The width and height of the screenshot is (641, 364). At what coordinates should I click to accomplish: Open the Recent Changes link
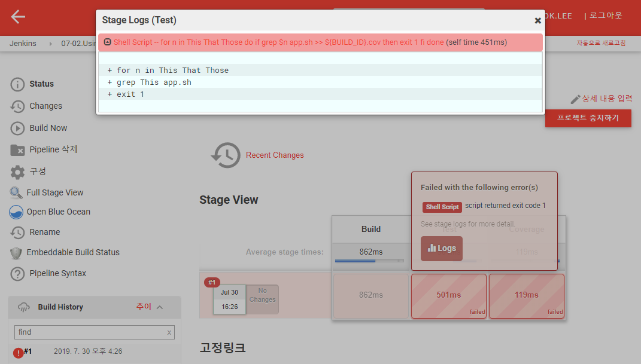click(275, 155)
